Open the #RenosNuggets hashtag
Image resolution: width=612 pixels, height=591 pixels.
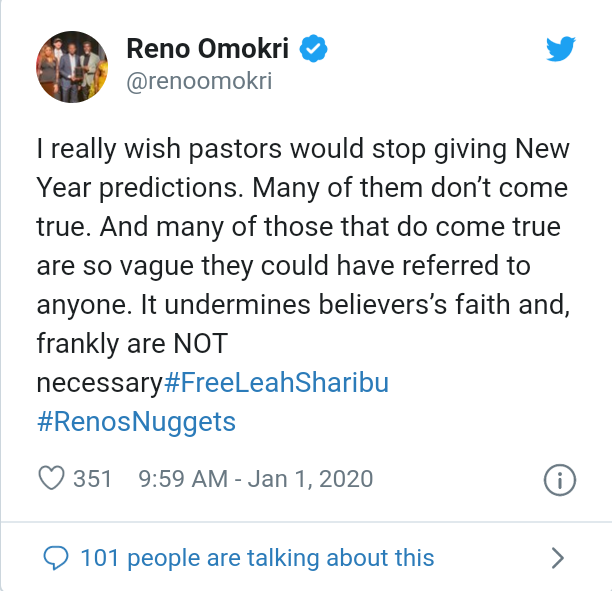pyautogui.click(x=136, y=422)
